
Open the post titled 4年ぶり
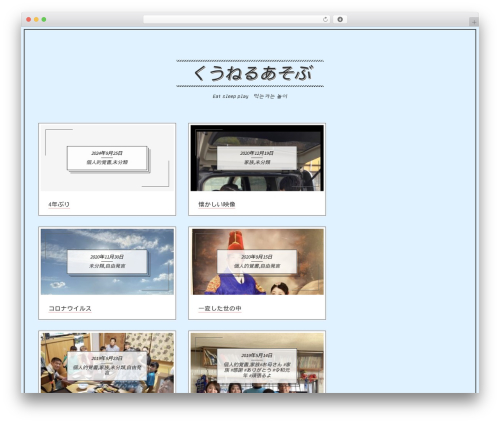59,204
